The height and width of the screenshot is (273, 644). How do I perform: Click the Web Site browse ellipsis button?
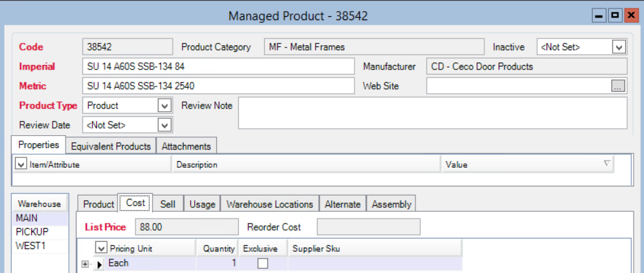[618, 86]
